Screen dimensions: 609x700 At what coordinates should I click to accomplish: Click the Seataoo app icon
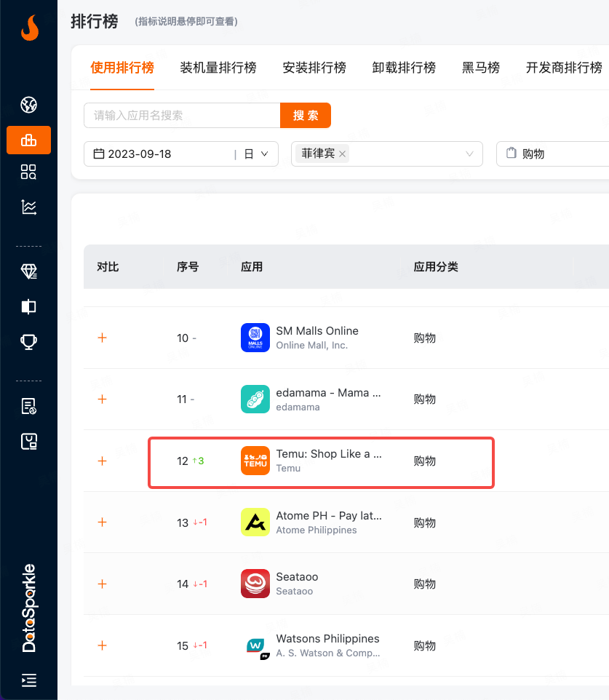pos(255,584)
